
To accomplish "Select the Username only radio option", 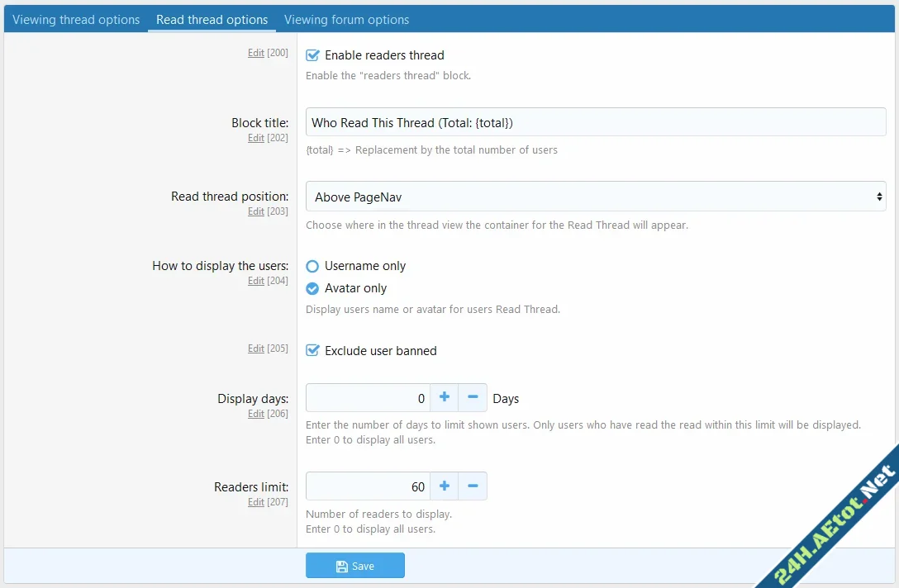I will pyautogui.click(x=312, y=266).
